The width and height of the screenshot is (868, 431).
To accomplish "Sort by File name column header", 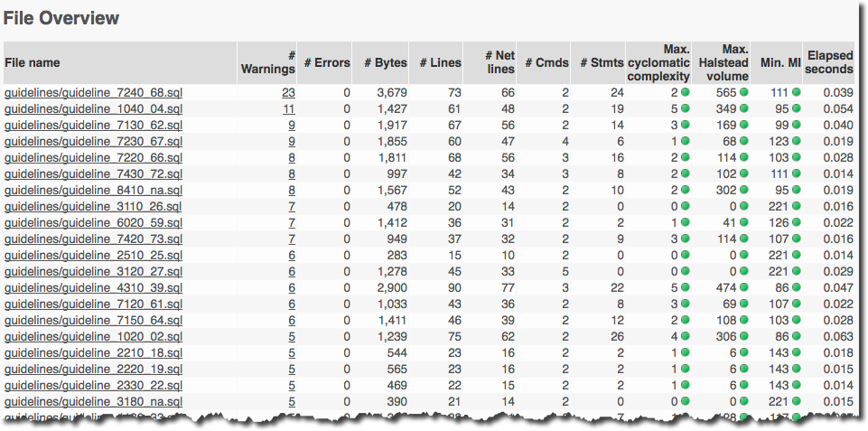I will click(x=33, y=62).
